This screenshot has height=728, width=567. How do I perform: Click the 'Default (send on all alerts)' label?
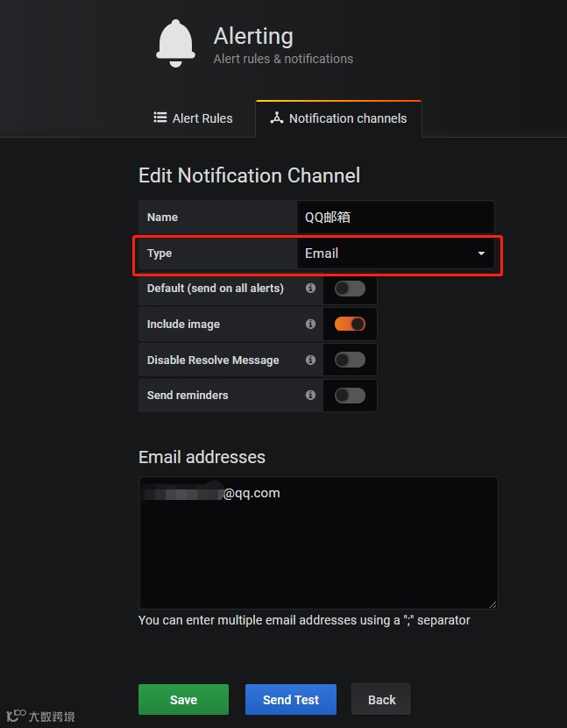216,289
